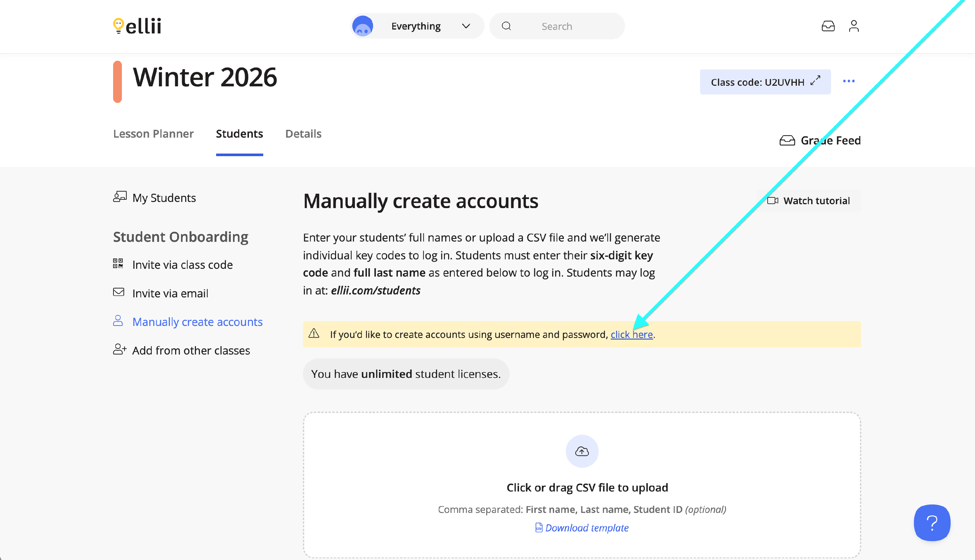975x560 pixels.
Task: Select the Students tab
Action: coord(240,134)
